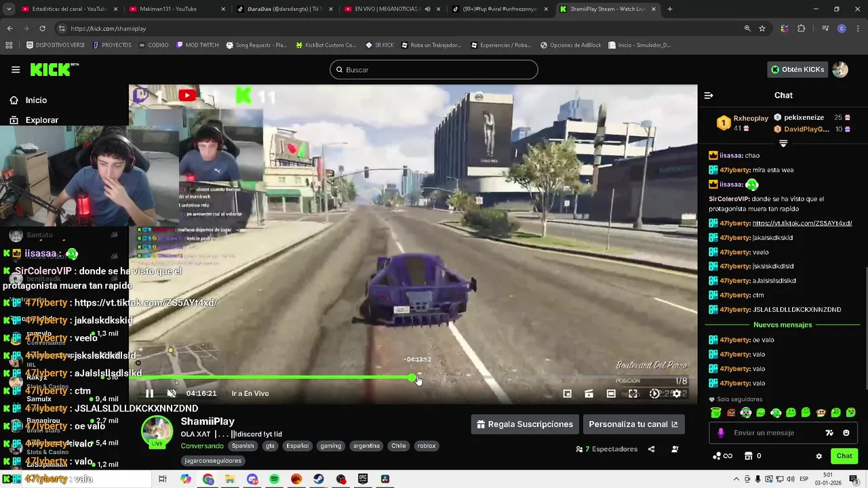Show hidden system tray icons
Viewport: 868px width, 488px height.
click(736, 479)
